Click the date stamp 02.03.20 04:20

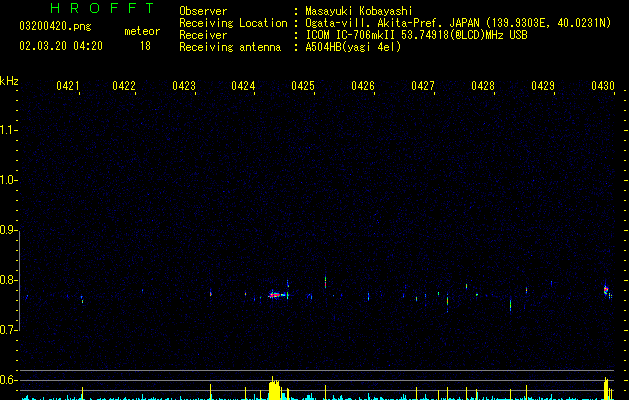tap(61, 46)
